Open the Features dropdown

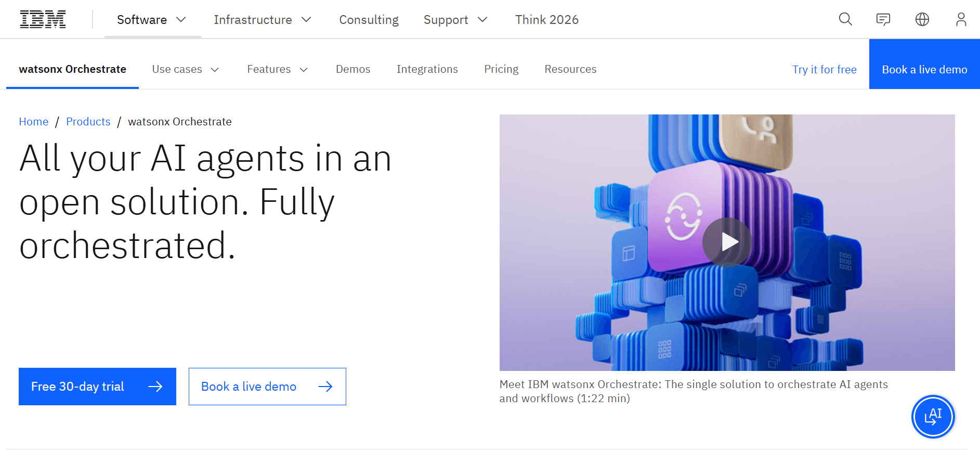277,69
